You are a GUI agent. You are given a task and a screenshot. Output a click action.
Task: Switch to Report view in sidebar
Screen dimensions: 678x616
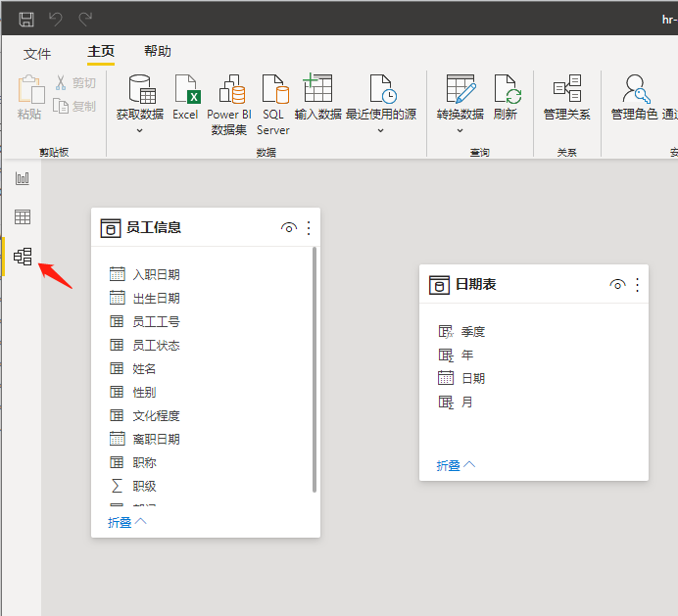point(22,178)
